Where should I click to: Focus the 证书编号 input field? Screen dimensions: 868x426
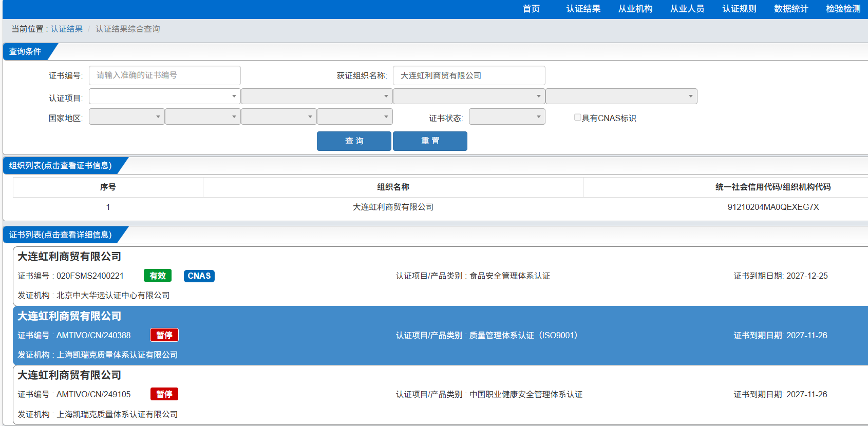click(164, 75)
